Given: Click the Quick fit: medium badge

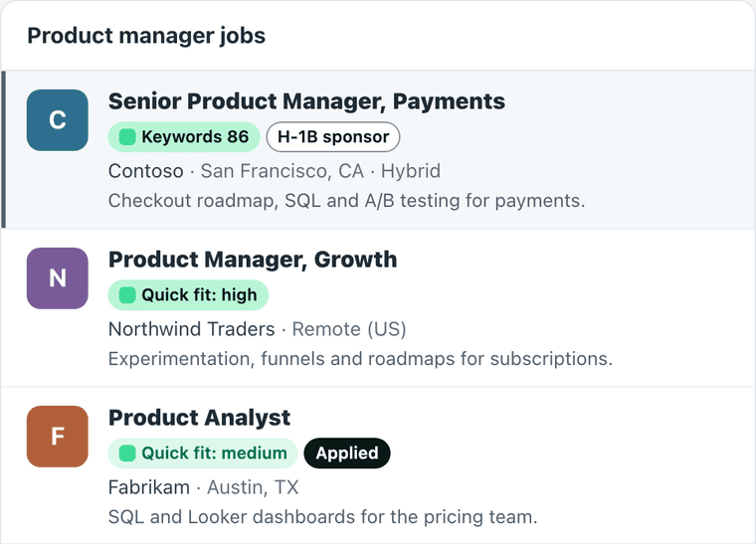Looking at the screenshot, I should point(203,453).
